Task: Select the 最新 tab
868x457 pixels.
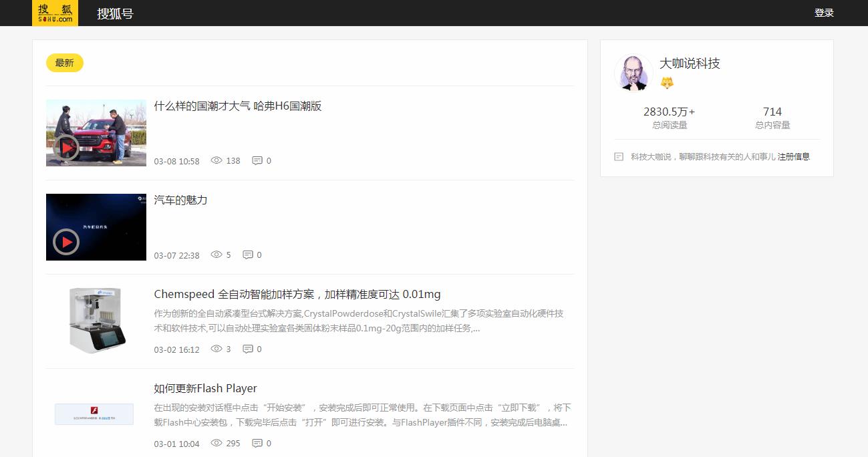Action: click(65, 63)
